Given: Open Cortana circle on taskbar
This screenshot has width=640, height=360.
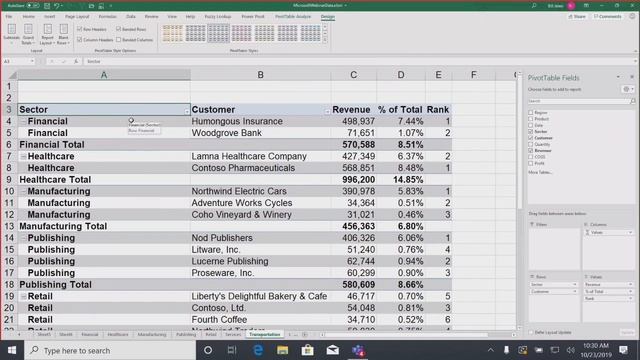Looking at the screenshot, I should coord(208,350).
